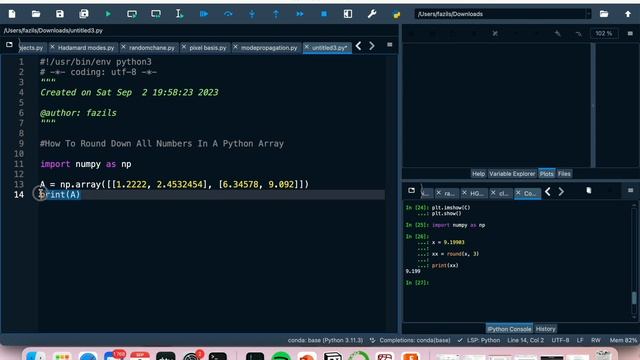Stop debugging with square icon
The width and height of the screenshot is (640, 360).
[x=324, y=14]
